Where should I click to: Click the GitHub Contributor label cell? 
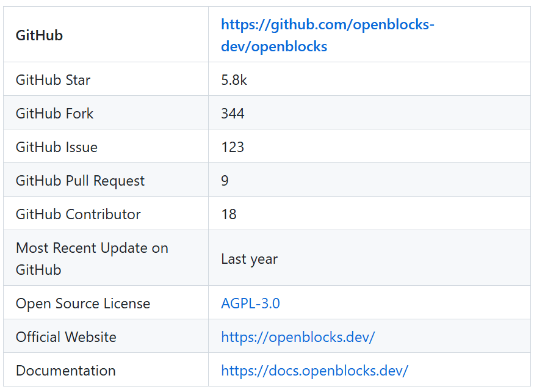coord(106,213)
